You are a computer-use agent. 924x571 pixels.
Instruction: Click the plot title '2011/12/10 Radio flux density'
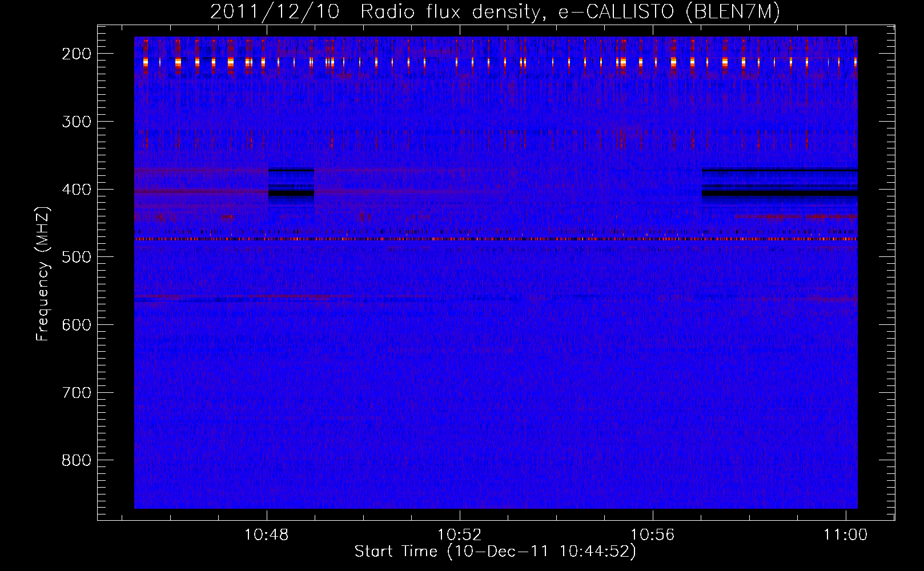pyautogui.click(x=495, y=12)
